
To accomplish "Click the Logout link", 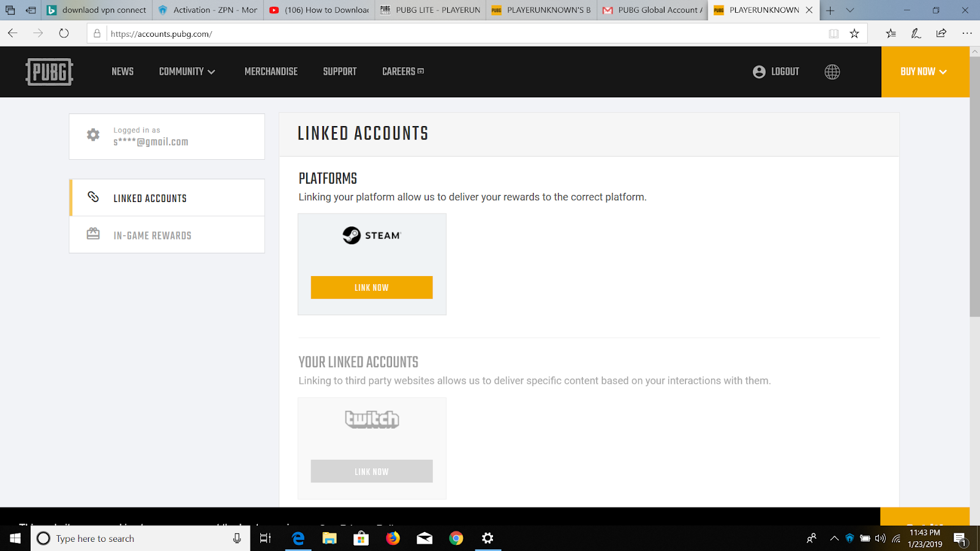I will coord(785,72).
